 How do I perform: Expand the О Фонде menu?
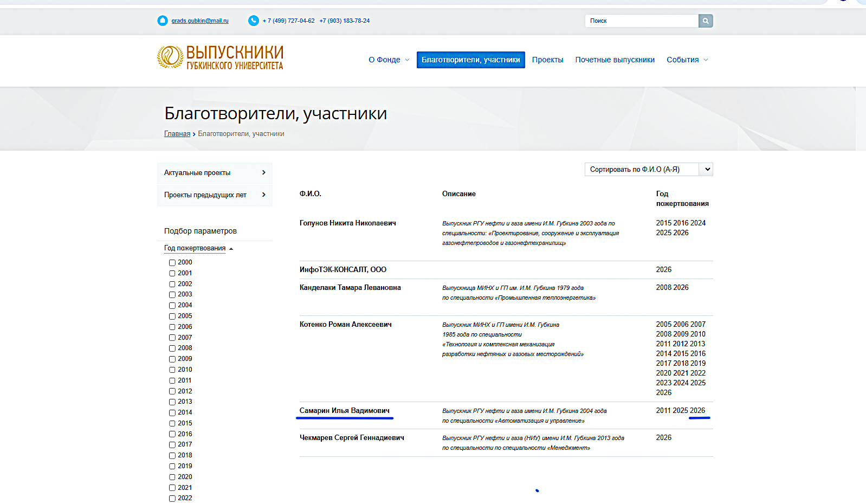[x=389, y=60]
